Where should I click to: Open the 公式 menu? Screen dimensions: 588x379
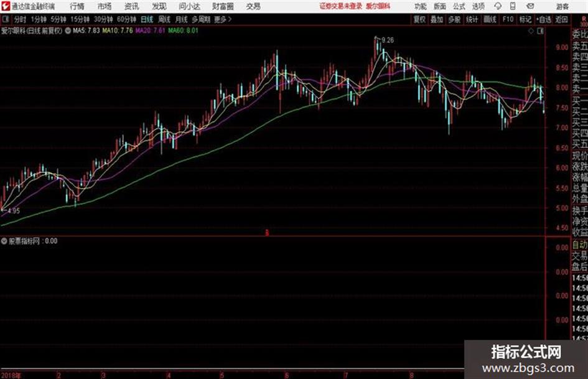click(459, 6)
